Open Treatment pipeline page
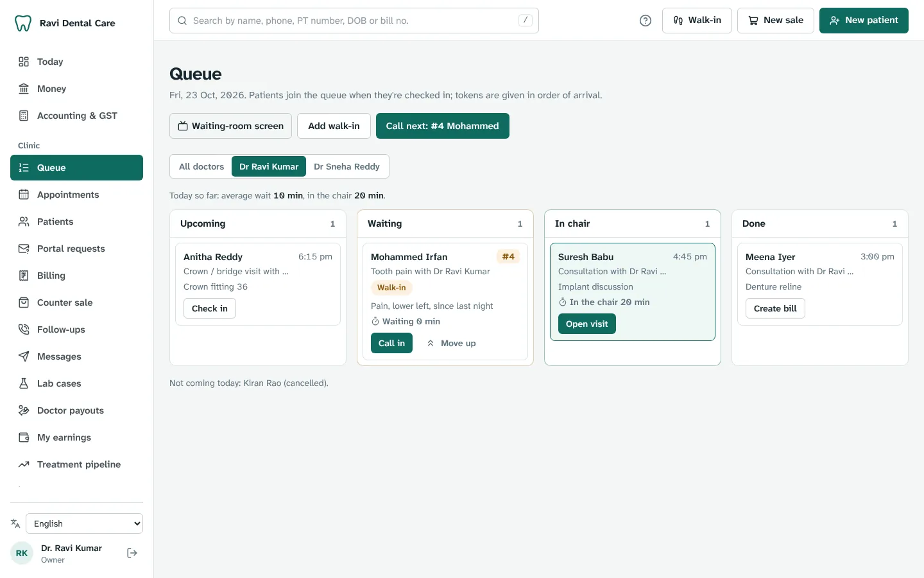 pyautogui.click(x=76, y=464)
